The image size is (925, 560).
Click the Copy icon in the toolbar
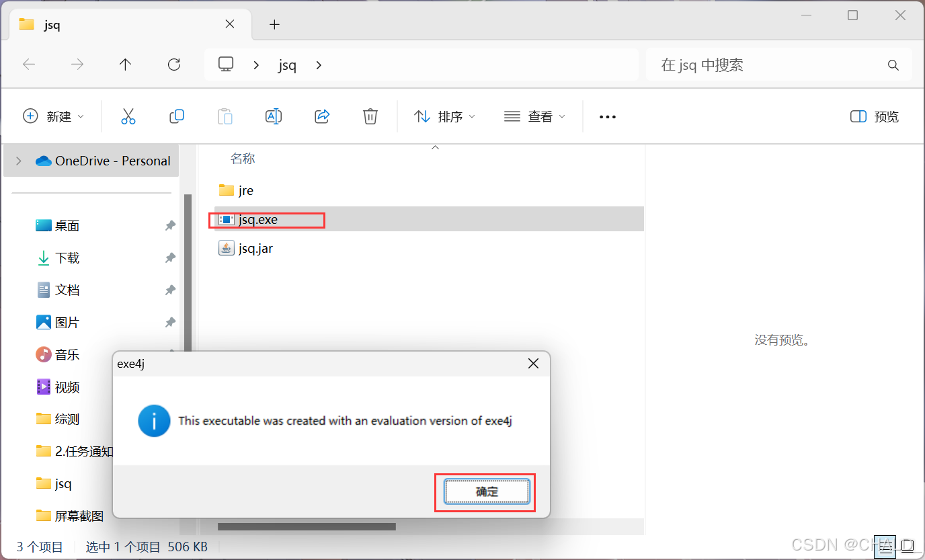[x=177, y=116]
